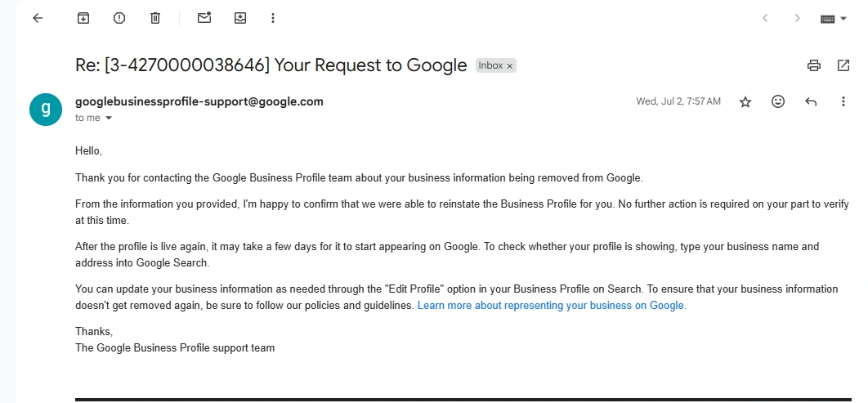Screen dimensions: 868x403
Task: Go back to the inbox list
Action: click(38, 18)
